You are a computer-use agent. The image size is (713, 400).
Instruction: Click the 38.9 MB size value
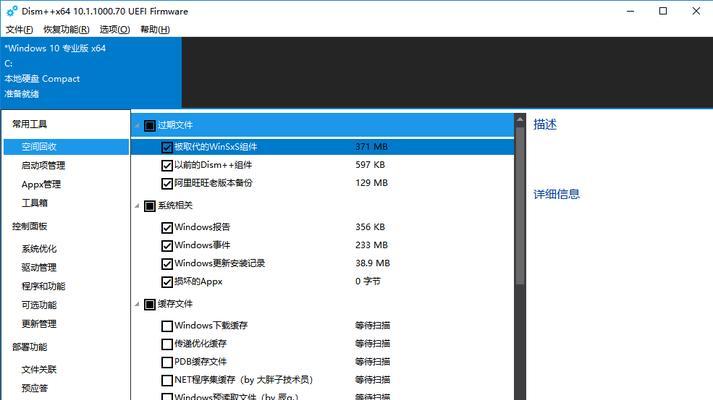[372, 263]
